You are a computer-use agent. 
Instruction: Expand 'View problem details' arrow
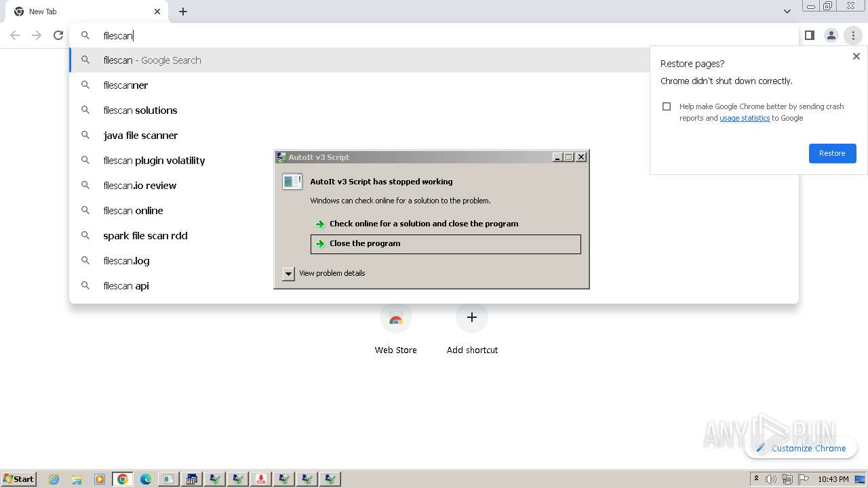[x=288, y=274]
